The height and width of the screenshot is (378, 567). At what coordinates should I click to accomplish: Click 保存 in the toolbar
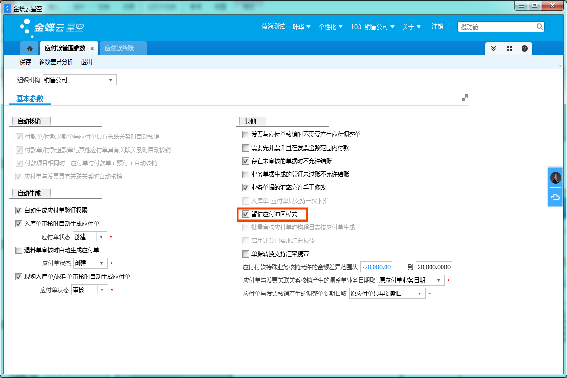[x=25, y=62]
